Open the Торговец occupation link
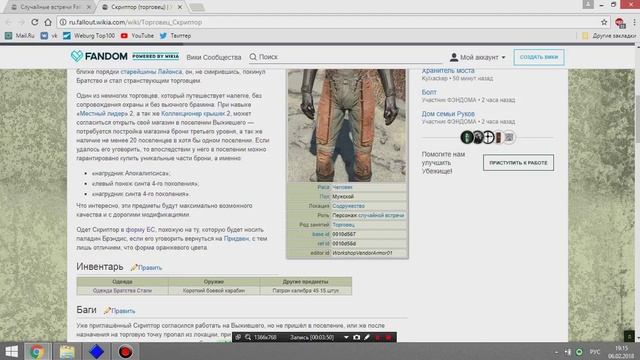This screenshot has width=640, height=360. (x=343, y=225)
